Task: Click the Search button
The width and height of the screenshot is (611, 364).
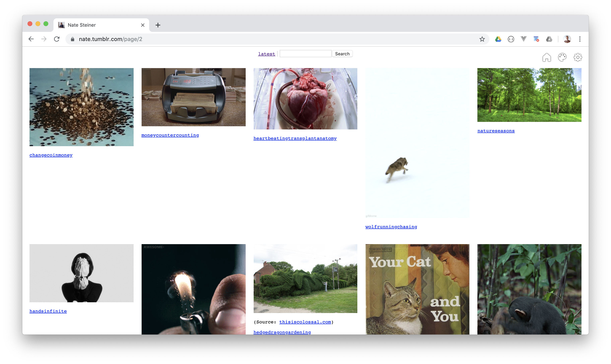Action: [342, 54]
